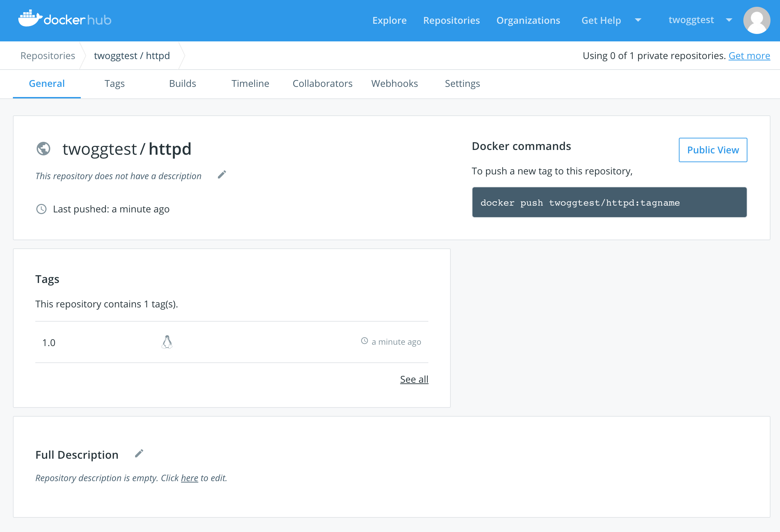Click the Linux penguin icon on tag 1.0
Viewport: 780px width, 532px height.
pos(167,342)
